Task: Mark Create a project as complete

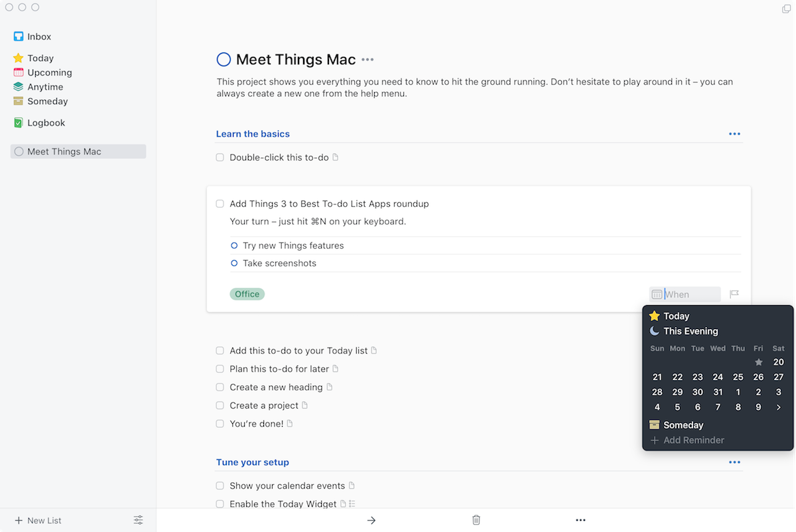Action: coord(220,405)
